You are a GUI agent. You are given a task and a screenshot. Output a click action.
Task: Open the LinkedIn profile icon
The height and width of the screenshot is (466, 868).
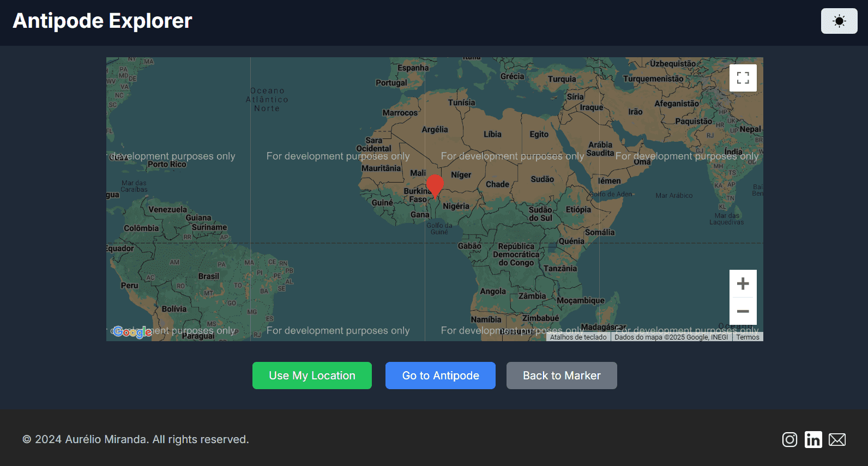(813, 439)
